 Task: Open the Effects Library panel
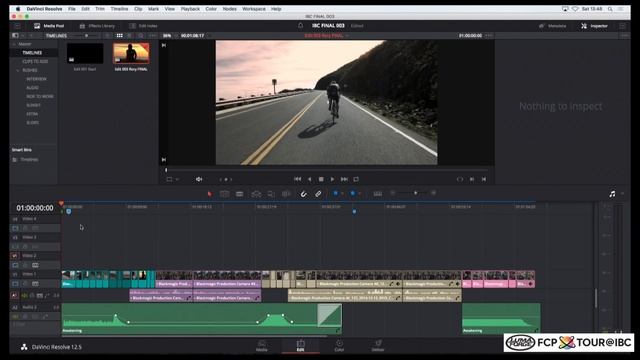pos(97,26)
